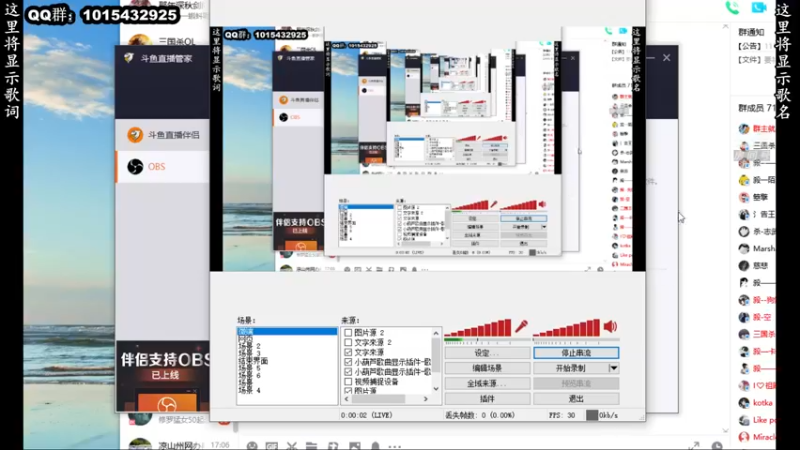800x450 pixels.
Task: Click the 退出 exit button in OBS
Action: [x=576, y=398]
